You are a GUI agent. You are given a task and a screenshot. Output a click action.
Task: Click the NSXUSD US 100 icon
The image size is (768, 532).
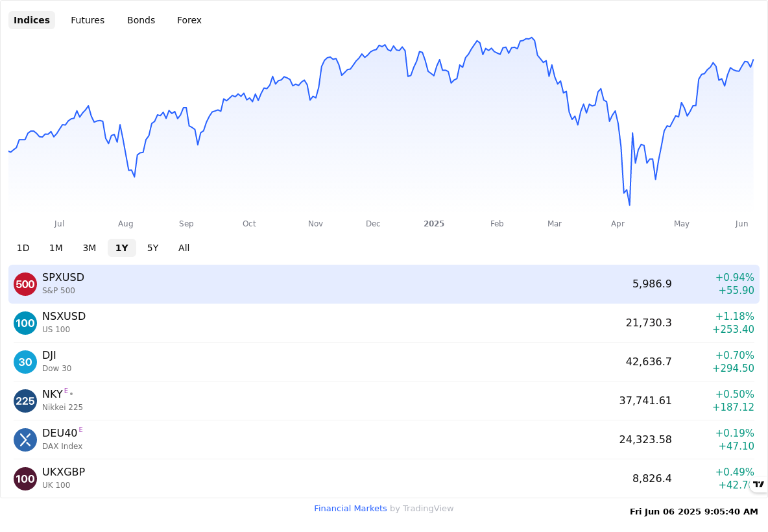pyautogui.click(x=25, y=323)
